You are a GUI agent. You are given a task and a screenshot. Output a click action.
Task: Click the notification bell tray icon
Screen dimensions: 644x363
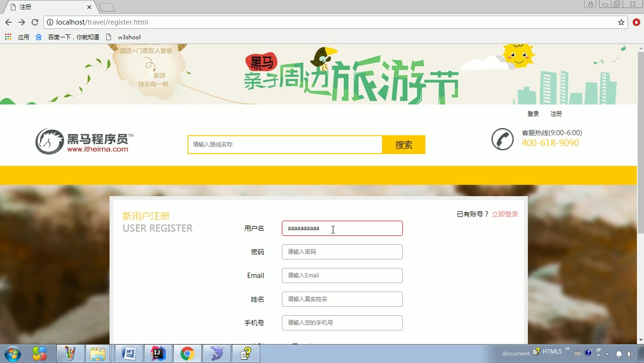pos(619,354)
